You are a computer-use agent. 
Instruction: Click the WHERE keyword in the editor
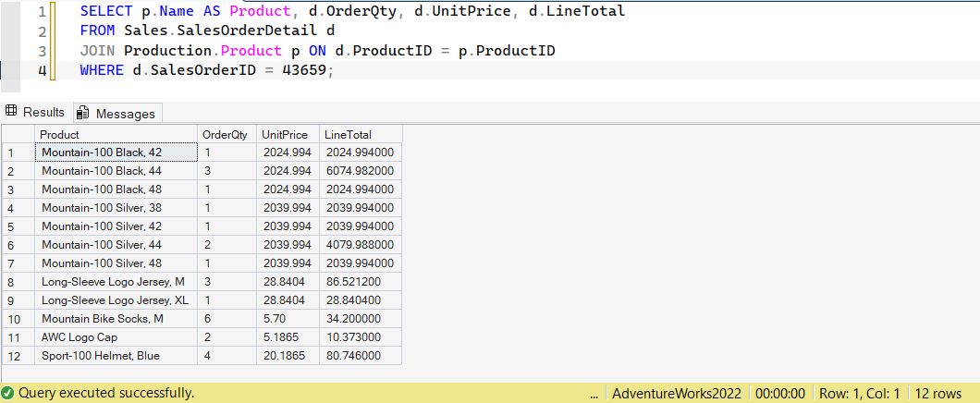[102, 70]
